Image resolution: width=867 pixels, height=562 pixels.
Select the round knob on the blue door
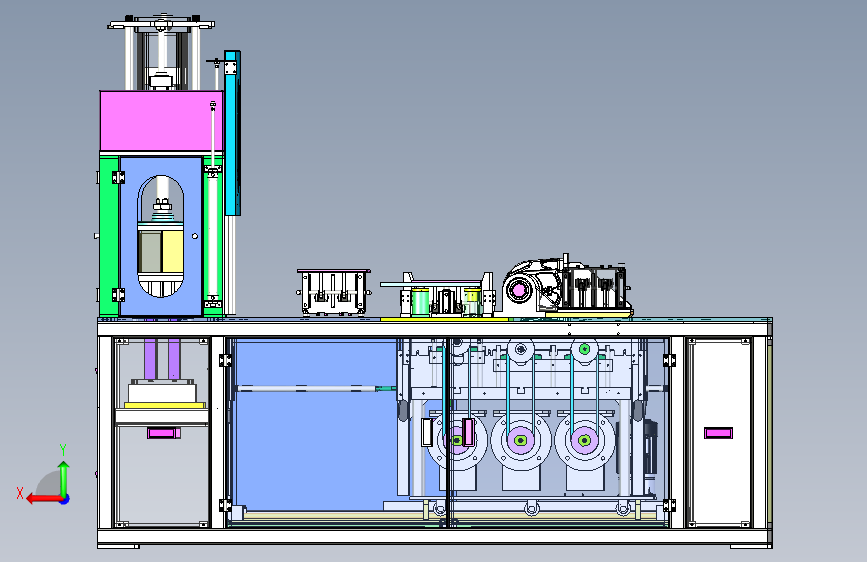(195, 236)
